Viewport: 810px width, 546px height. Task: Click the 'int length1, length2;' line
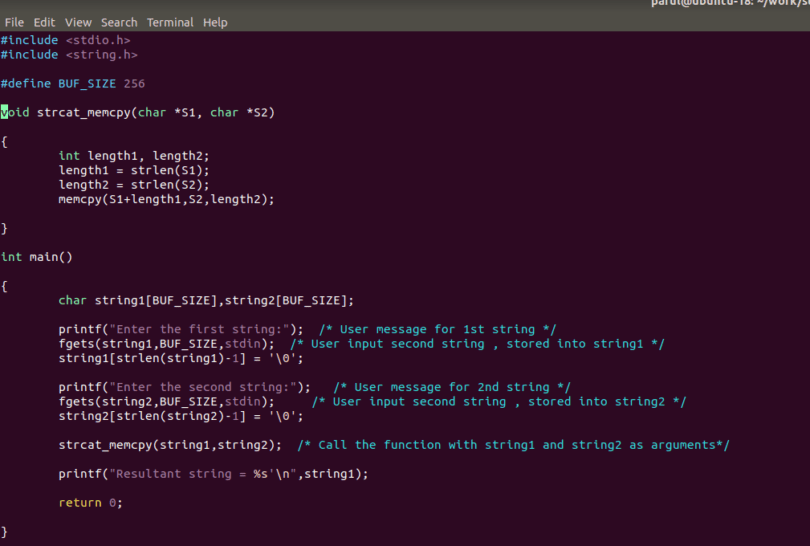coord(134,155)
